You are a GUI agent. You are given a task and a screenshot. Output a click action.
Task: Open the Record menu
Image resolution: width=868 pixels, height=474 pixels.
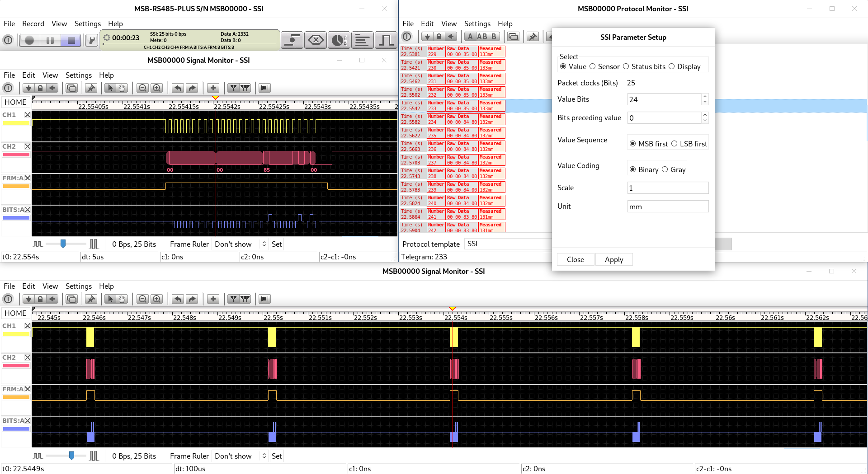33,23
